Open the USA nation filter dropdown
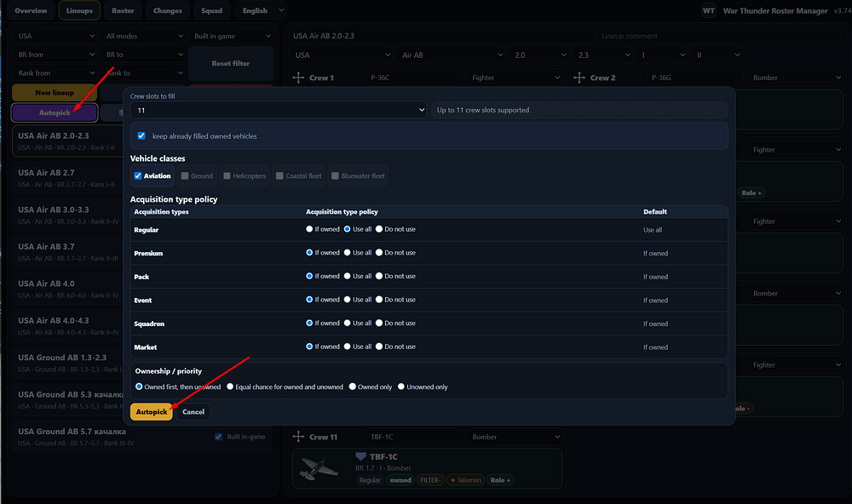 click(x=55, y=36)
